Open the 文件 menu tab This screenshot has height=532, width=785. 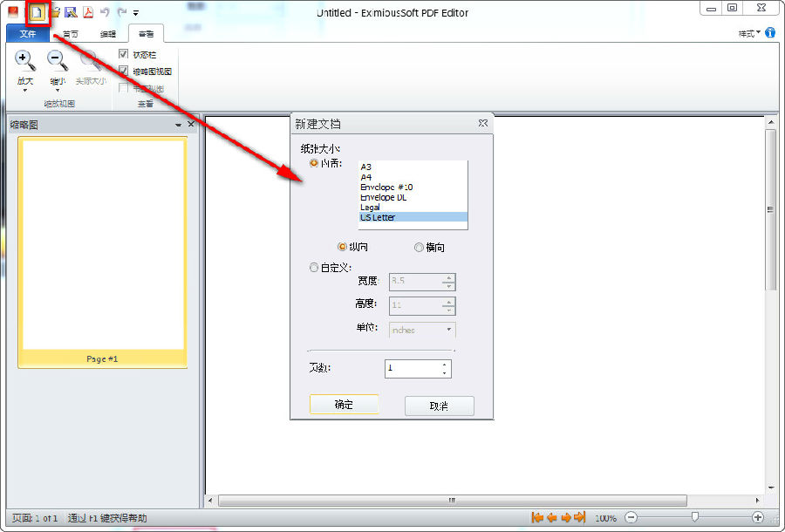tap(28, 33)
